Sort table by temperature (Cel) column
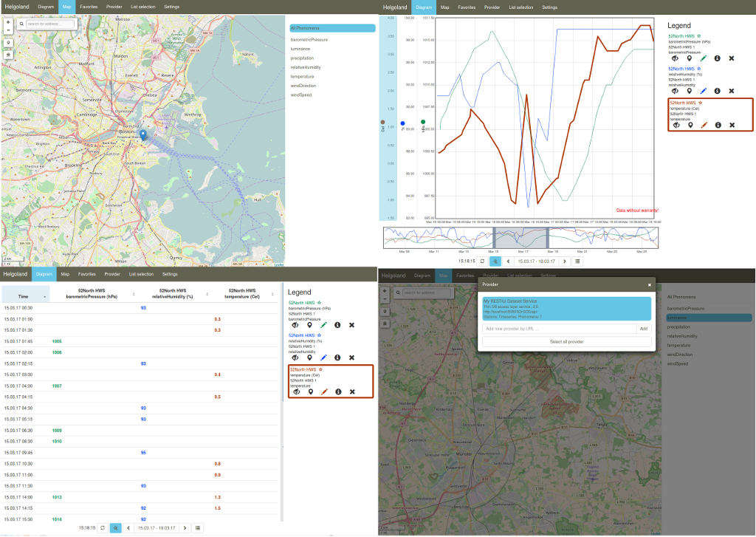Viewport: 756px width, 537px height. click(242, 294)
